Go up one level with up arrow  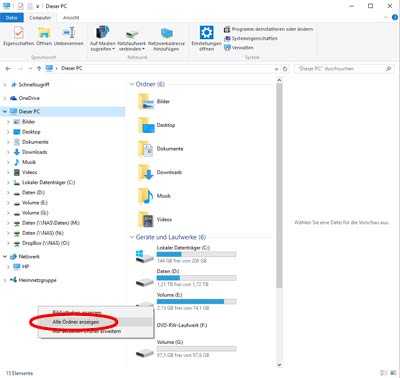pos(39,69)
